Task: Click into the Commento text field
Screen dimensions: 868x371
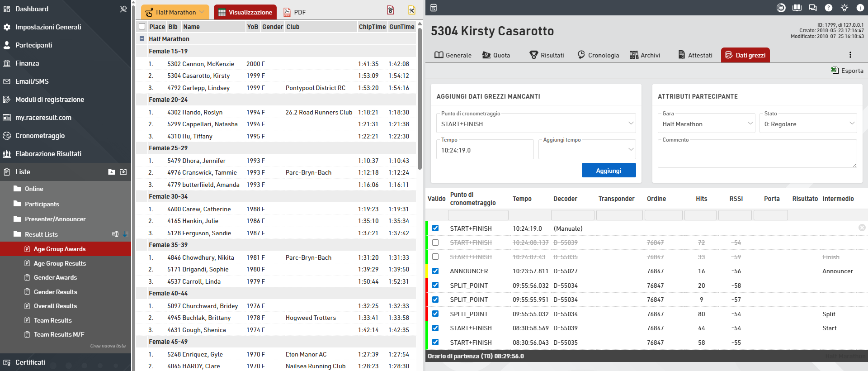Action: 757,154
